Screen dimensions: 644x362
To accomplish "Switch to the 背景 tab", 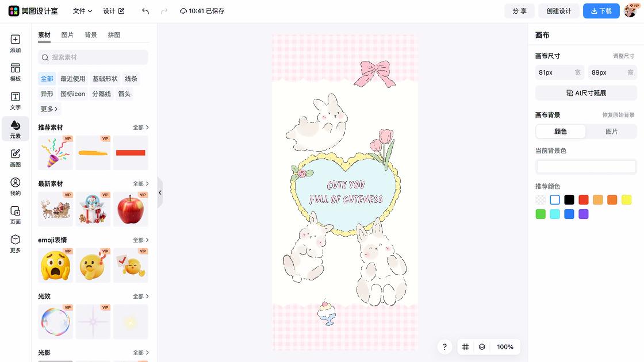I will (x=91, y=35).
